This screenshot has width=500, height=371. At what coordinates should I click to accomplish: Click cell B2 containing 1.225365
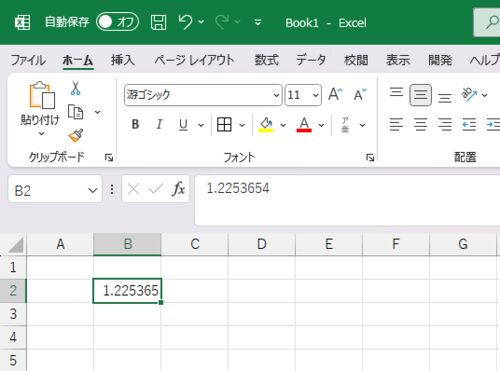pos(127,291)
